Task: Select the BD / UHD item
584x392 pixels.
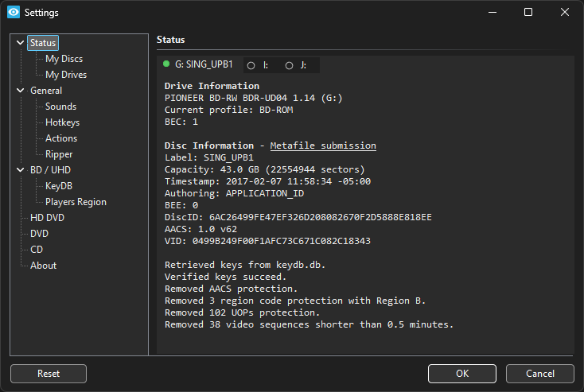Action: pos(50,170)
